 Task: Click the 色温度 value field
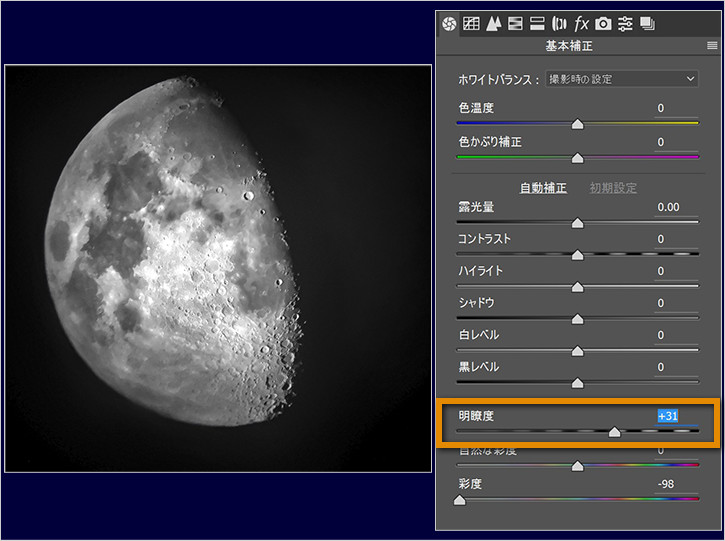pos(676,108)
